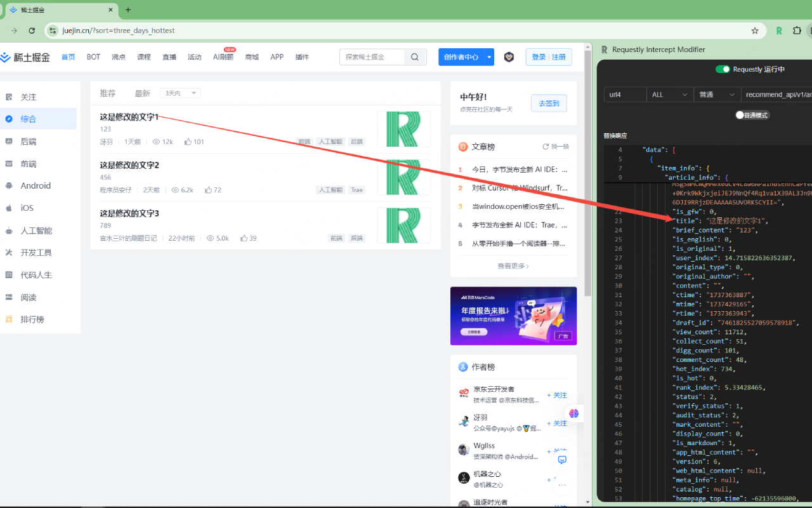
Task: Click the like icon on 这是修改的文字1 article
Action: click(x=188, y=142)
